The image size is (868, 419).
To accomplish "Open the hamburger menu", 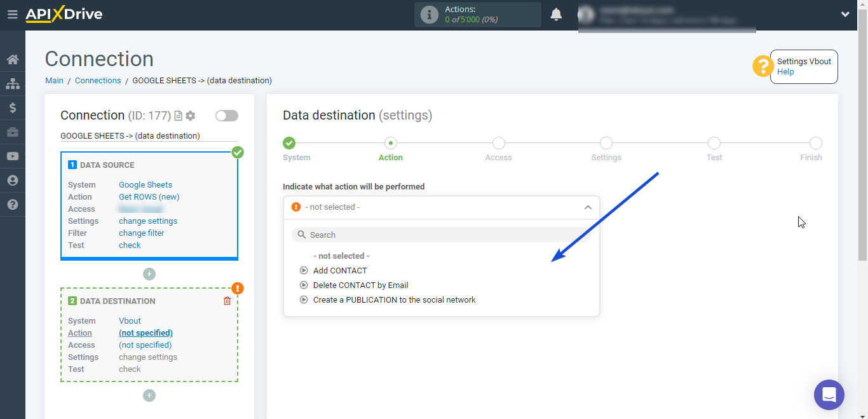I will (12, 14).
